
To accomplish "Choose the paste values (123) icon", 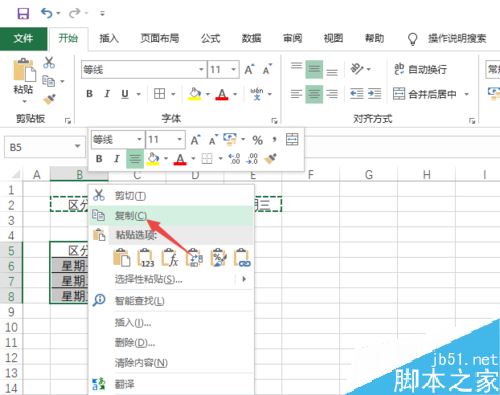I will click(x=146, y=258).
